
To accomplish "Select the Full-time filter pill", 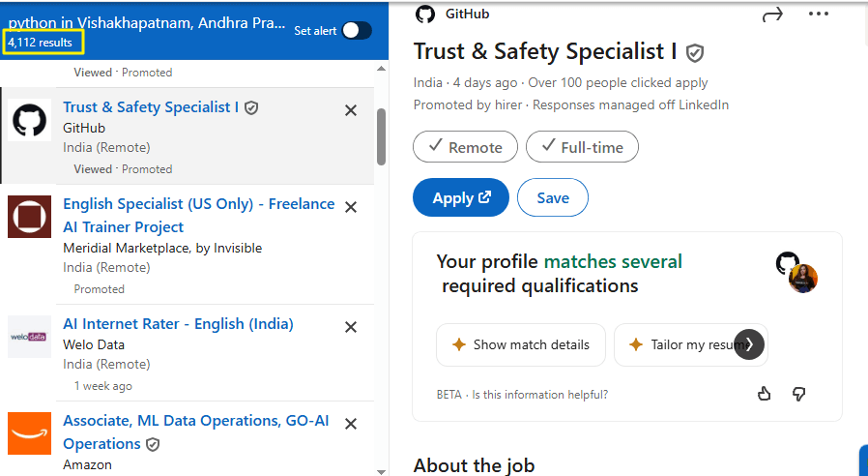I will pyautogui.click(x=582, y=147).
